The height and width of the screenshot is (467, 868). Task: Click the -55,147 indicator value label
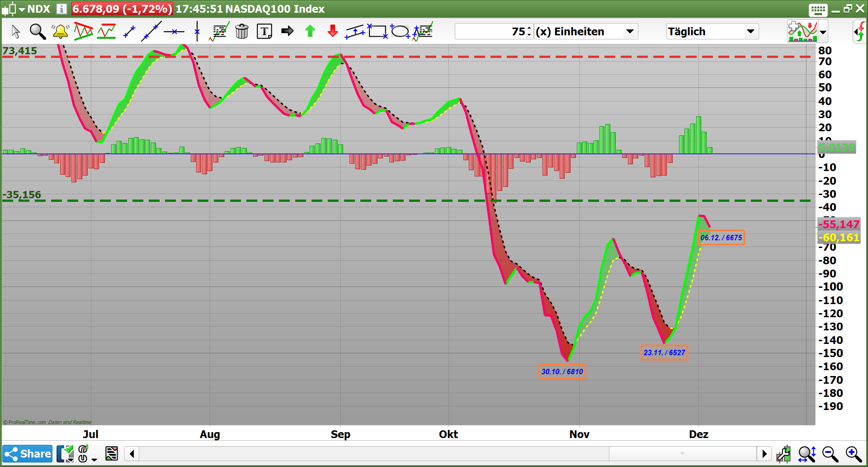839,224
